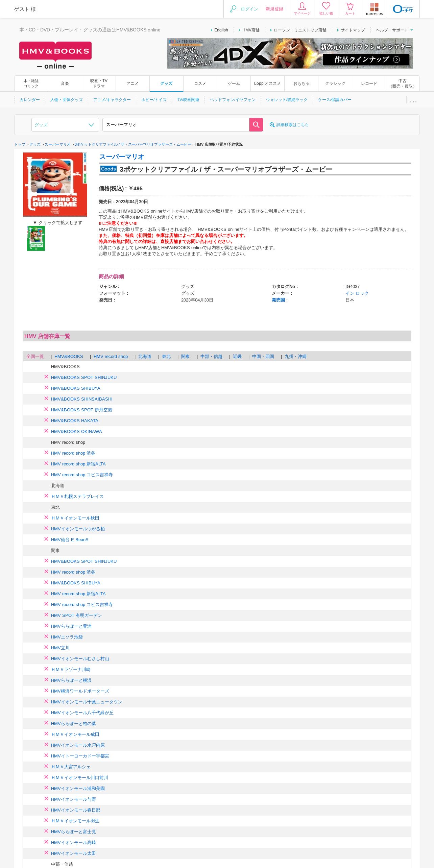This screenshot has width=434, height=868.
Task: Click the HMV&BOOKS online logo
Action: point(55,55)
